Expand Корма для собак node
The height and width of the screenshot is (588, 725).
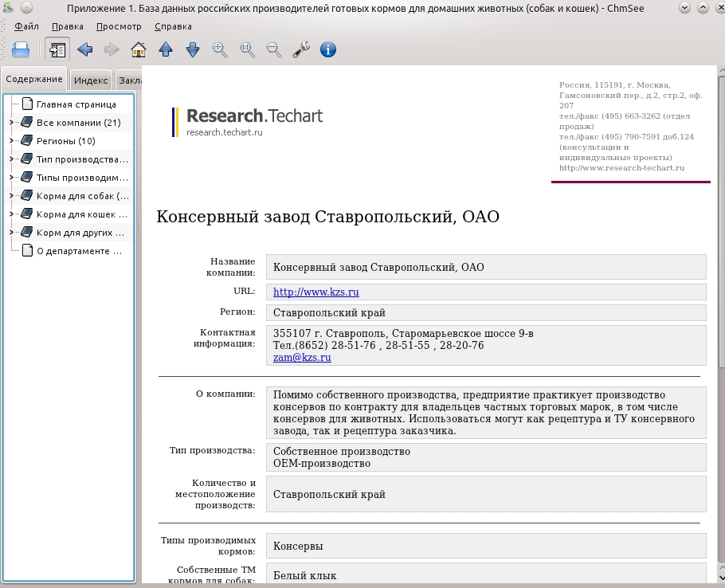pos(12,196)
